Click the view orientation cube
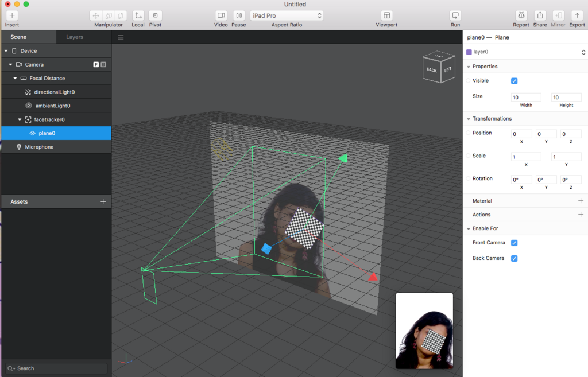The width and height of the screenshot is (588, 377). [438, 67]
